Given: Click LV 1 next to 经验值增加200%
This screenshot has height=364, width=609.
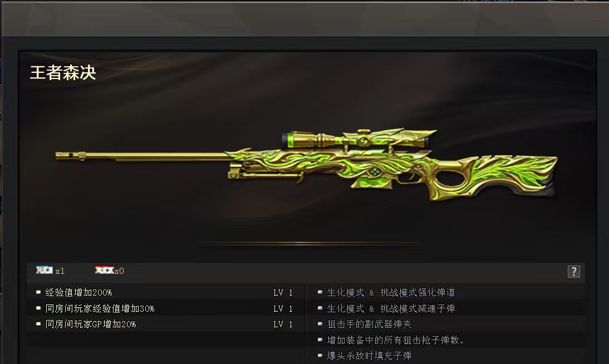Looking at the screenshot, I should coord(283,293).
